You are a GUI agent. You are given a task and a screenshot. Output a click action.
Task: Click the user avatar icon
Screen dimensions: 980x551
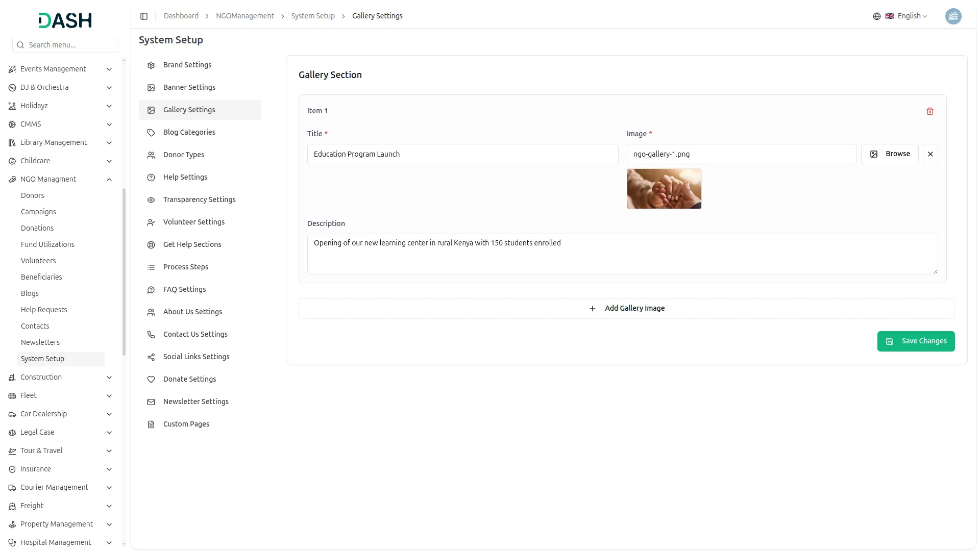tap(953, 16)
